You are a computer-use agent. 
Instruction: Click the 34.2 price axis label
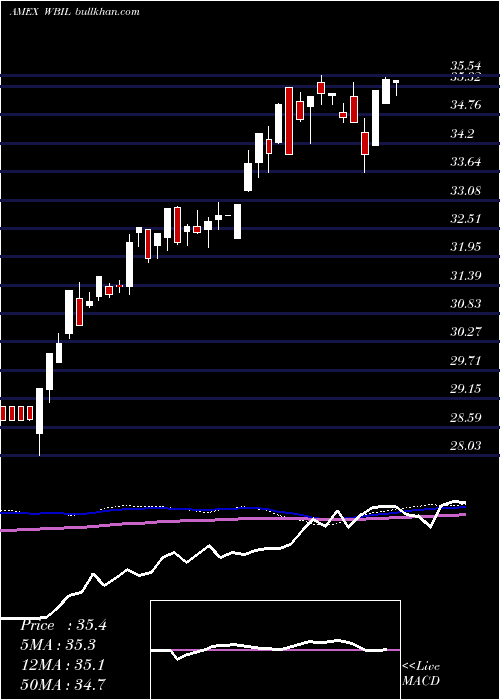click(x=462, y=133)
